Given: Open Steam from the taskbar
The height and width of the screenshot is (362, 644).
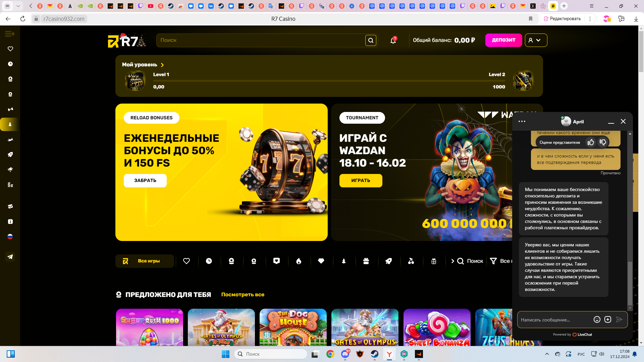Looking at the screenshot, I should [x=374, y=354].
